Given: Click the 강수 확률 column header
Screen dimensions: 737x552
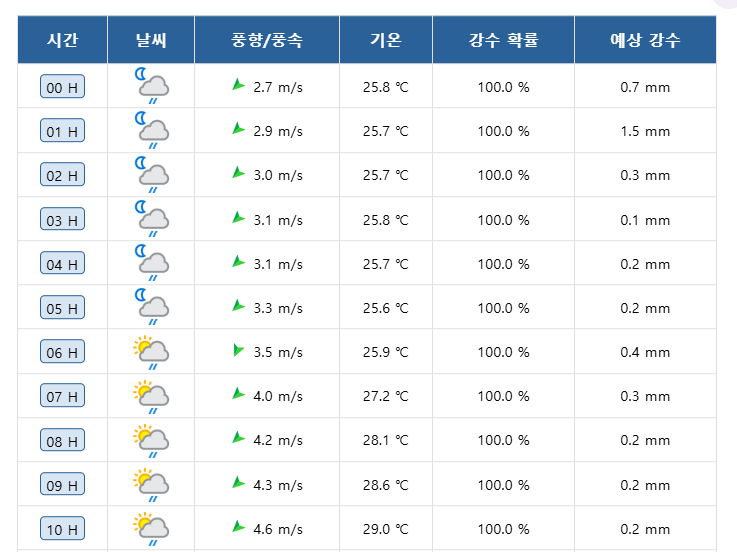Looking at the screenshot, I should click(x=503, y=41).
